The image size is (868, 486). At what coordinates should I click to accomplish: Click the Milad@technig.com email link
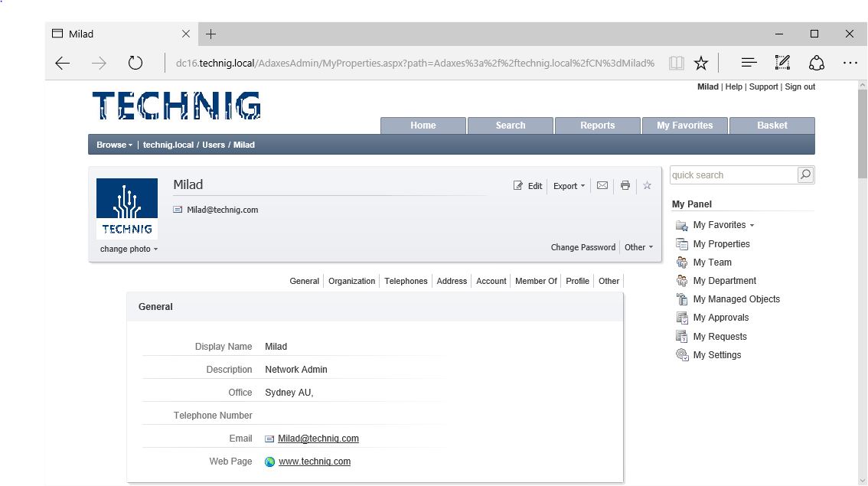[318, 439]
